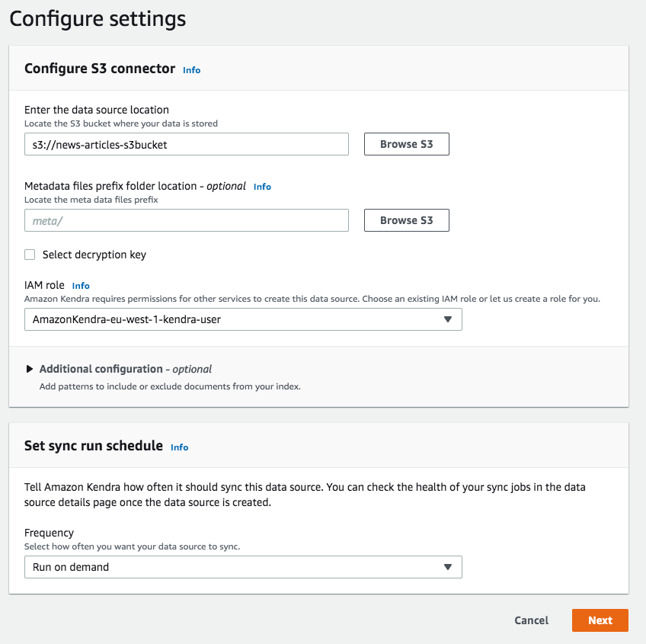
Task: Click the Run on demand value
Action: coord(71,567)
